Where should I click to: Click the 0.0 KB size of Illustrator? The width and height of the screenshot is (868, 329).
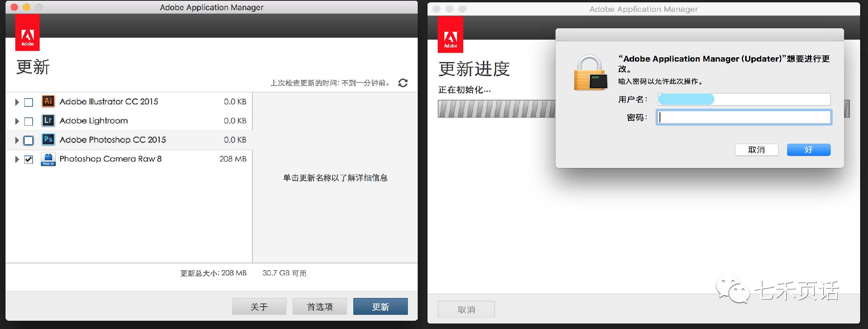(x=235, y=102)
